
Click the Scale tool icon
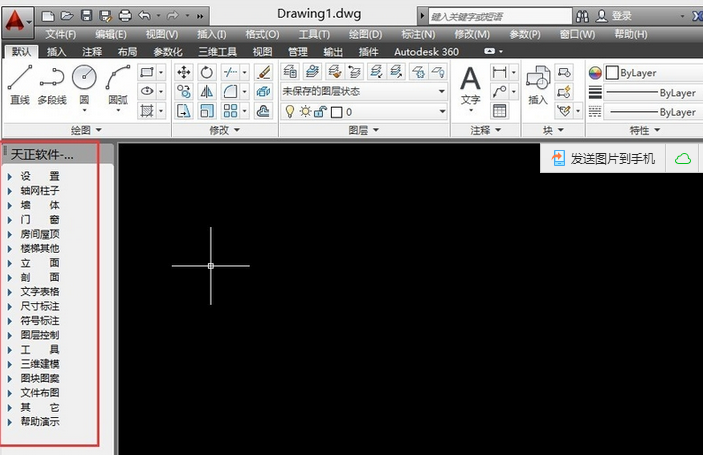207,111
